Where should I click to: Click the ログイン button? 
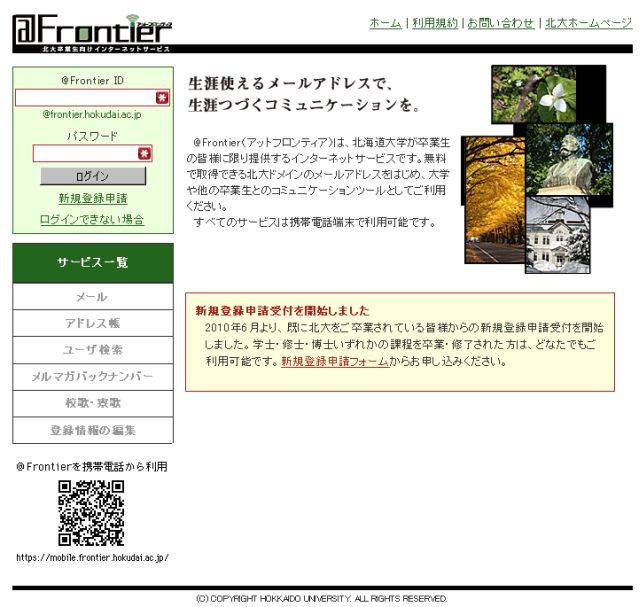[93, 176]
